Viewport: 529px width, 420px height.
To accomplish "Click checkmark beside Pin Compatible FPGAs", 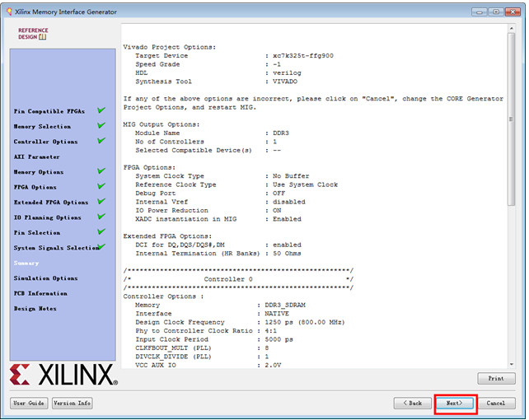I will pyautogui.click(x=101, y=110).
